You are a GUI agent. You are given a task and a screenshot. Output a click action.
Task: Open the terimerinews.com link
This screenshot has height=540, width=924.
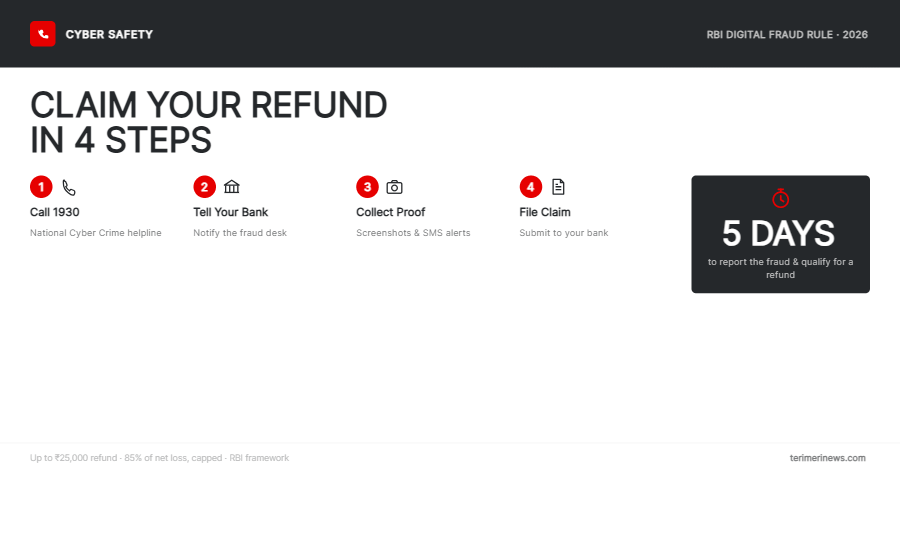(827, 458)
